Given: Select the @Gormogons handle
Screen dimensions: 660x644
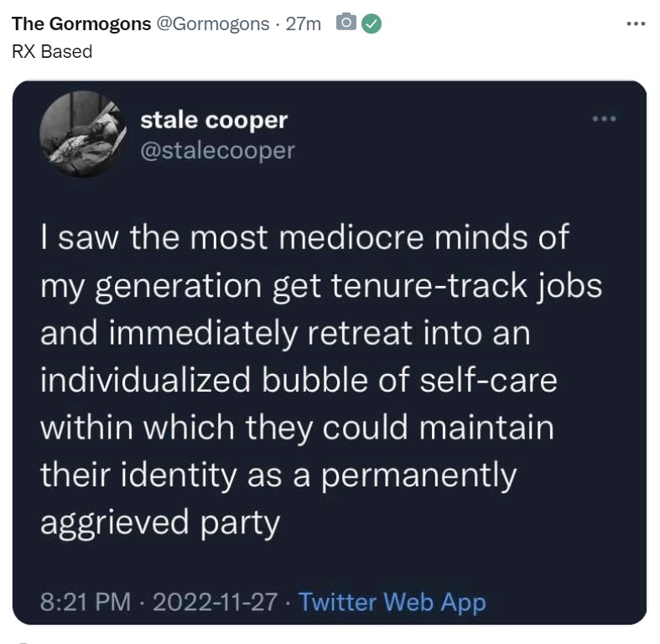Looking at the screenshot, I should coord(213,24).
